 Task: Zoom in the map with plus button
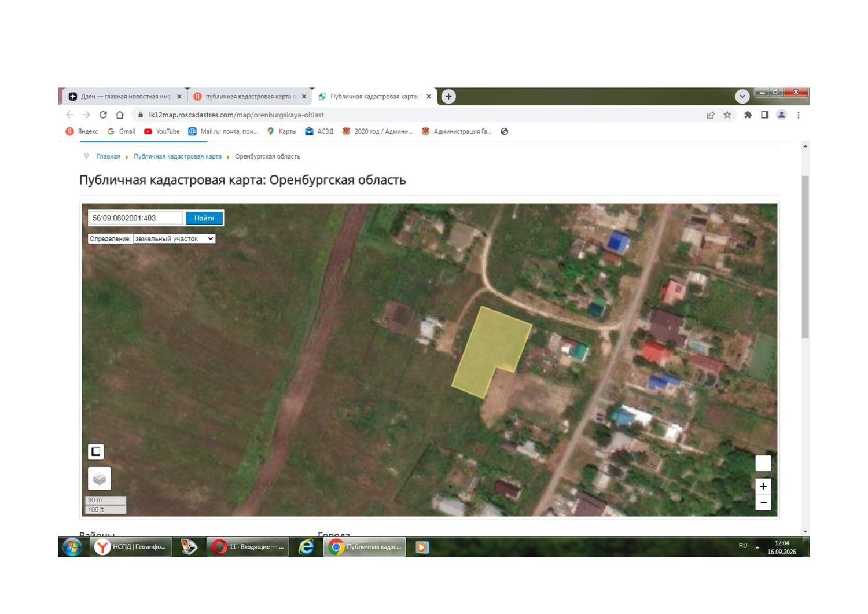763,487
